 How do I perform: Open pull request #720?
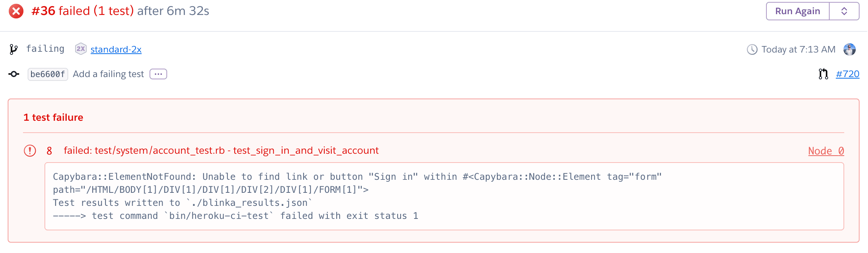point(847,74)
